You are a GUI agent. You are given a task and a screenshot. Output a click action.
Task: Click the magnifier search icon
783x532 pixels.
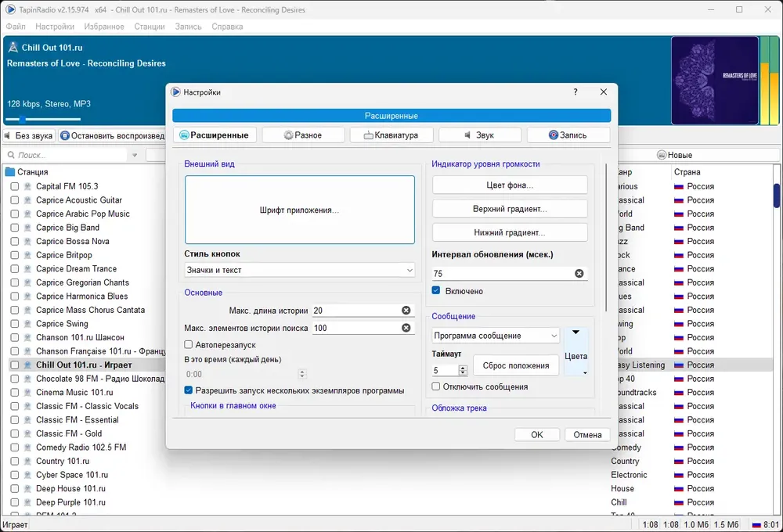11,155
